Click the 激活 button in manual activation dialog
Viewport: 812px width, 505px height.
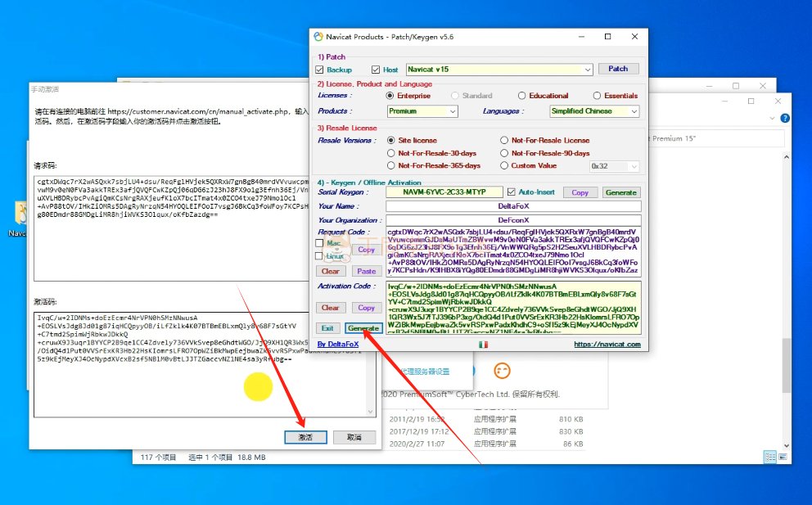pyautogui.click(x=305, y=437)
